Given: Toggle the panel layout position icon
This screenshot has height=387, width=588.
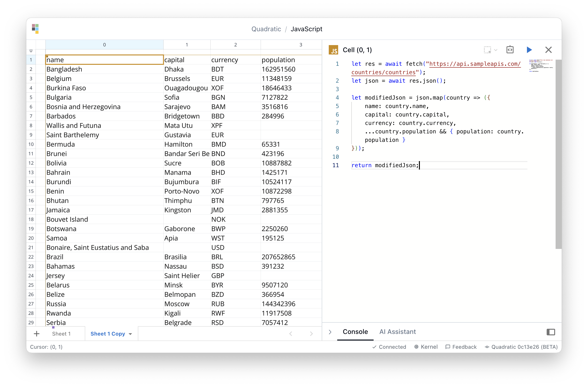Looking at the screenshot, I should 551,332.
